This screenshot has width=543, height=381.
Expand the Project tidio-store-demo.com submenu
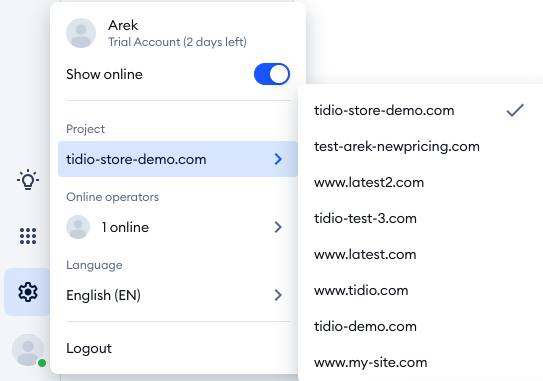point(178,159)
